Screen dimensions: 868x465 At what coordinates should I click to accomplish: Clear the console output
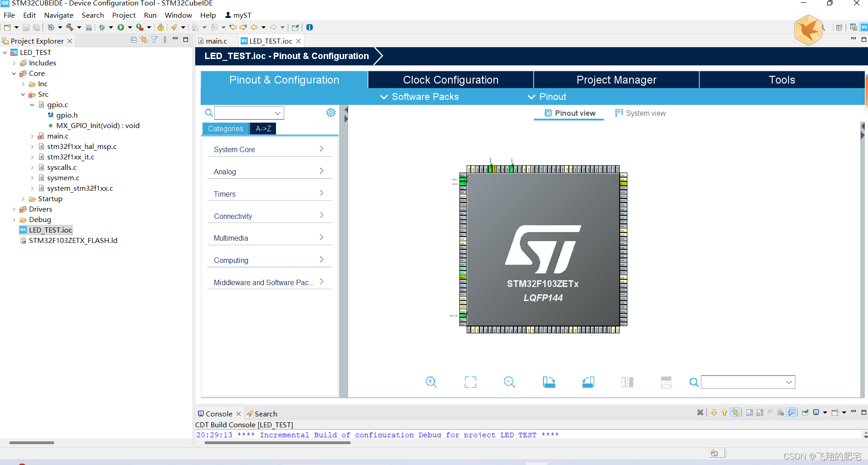click(x=780, y=412)
